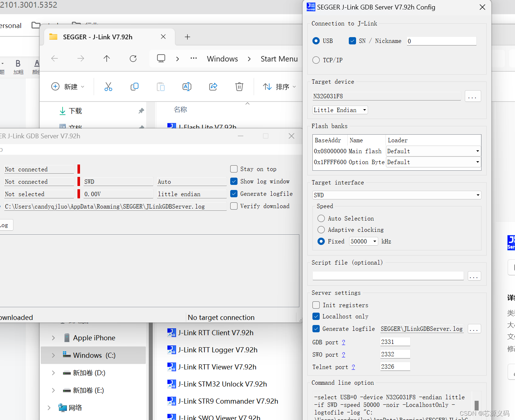The image size is (515, 420).
Task: Click the GDB port 2331 field
Action: click(395, 342)
